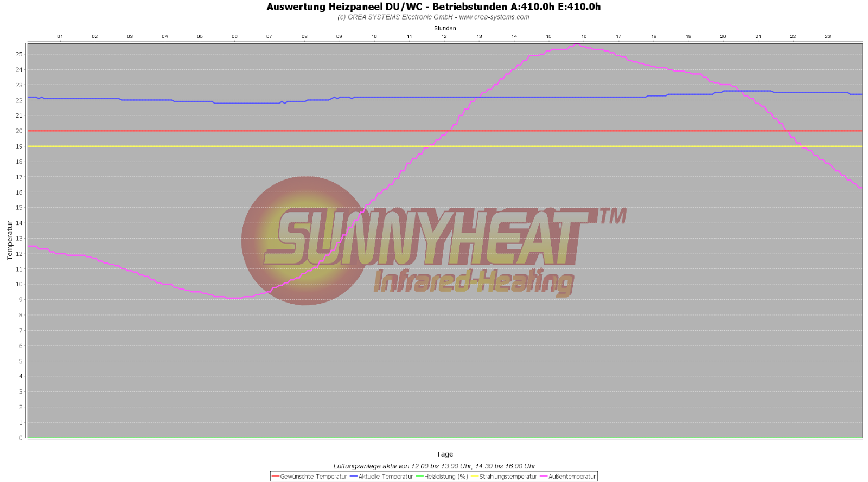This screenshot has width=868, height=482.
Task: Click hour tick '01' on top axis
Action: (60, 36)
